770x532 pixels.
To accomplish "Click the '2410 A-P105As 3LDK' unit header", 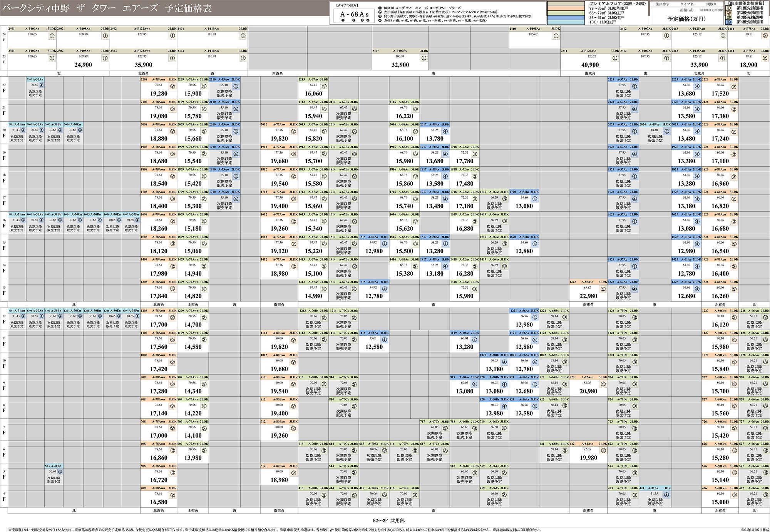I will click(x=534, y=29).
